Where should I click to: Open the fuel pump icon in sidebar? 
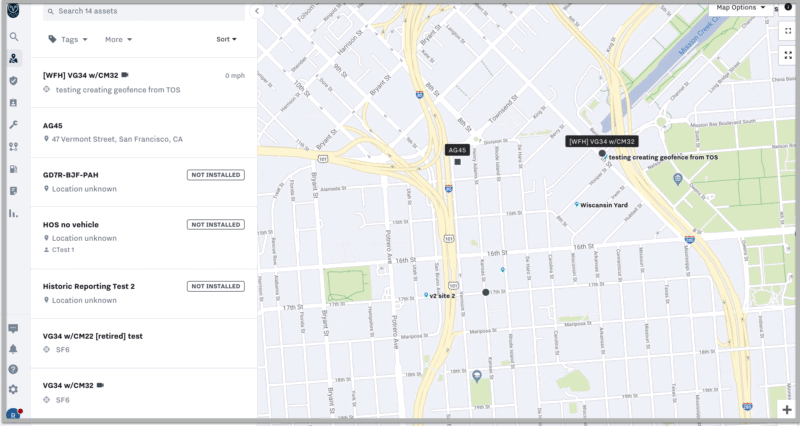click(x=14, y=168)
